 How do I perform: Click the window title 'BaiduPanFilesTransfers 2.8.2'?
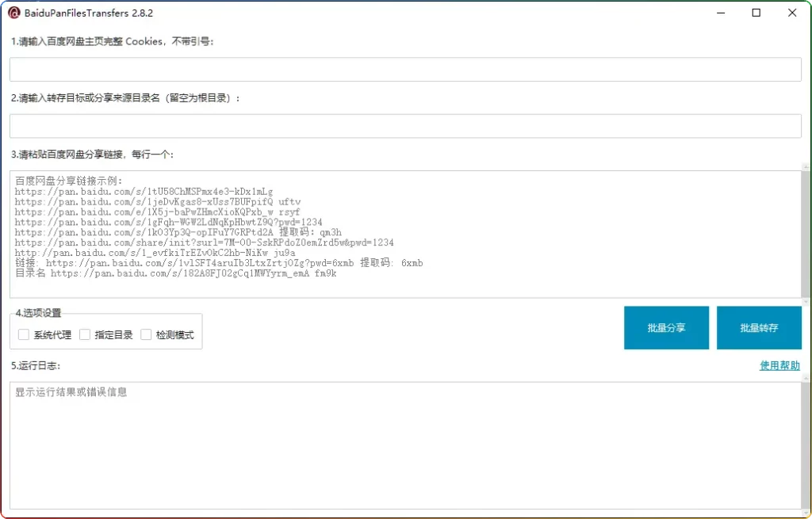click(89, 13)
